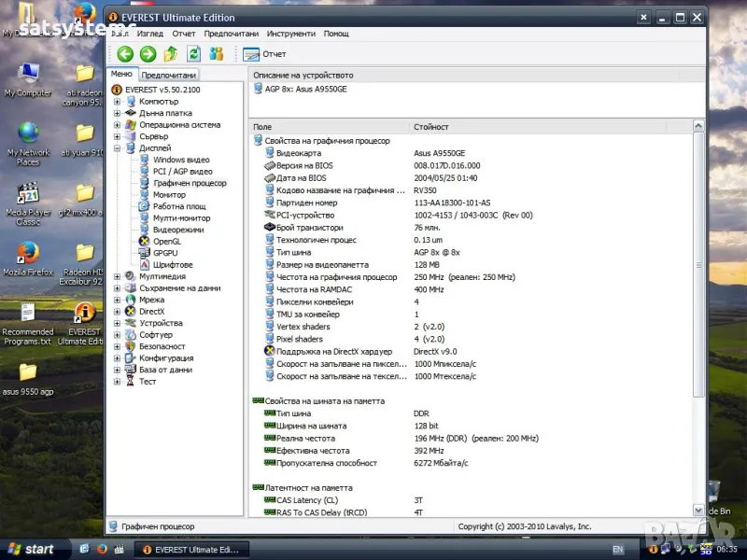The height and width of the screenshot is (560, 747).
Task: Click the Refresh toolbar icon
Action: coord(193,54)
